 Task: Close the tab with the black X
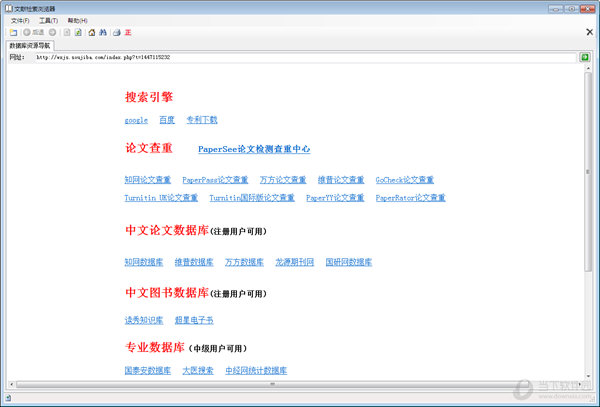(x=590, y=32)
